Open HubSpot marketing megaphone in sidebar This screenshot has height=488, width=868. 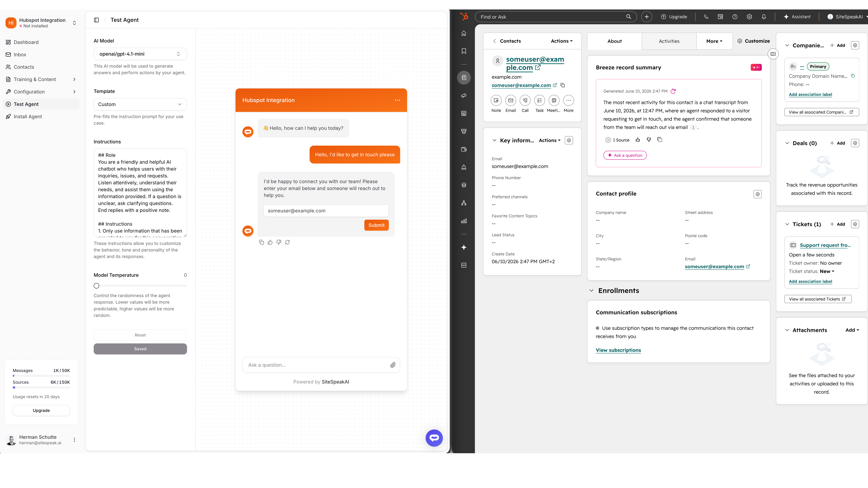click(x=464, y=96)
